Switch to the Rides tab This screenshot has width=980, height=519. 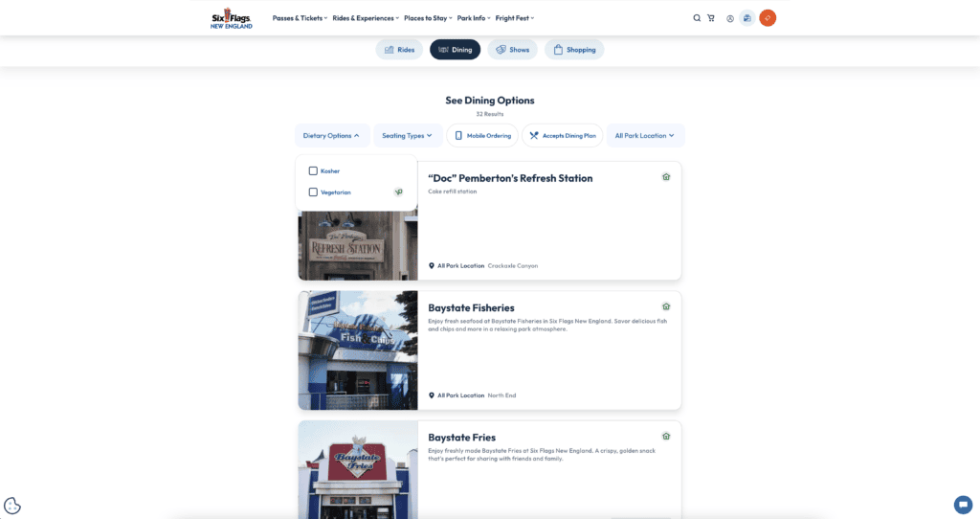(399, 50)
